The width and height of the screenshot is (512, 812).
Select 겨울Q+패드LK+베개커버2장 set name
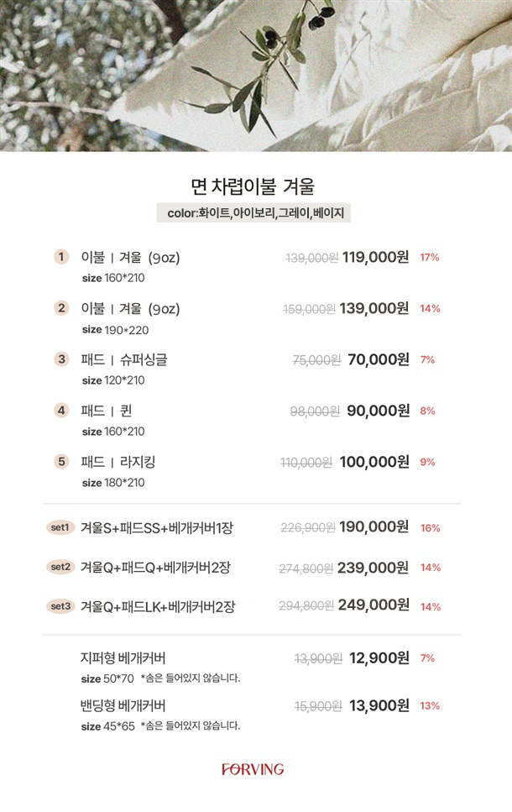[x=158, y=606]
